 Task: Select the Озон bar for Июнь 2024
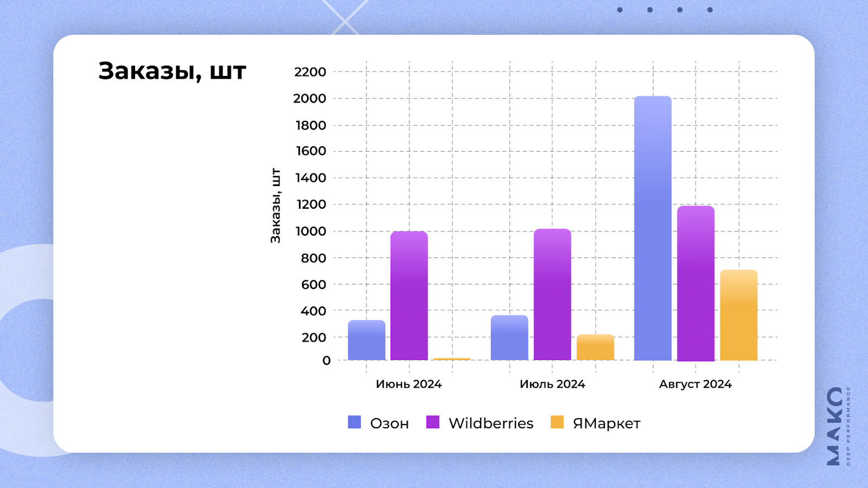point(367,340)
